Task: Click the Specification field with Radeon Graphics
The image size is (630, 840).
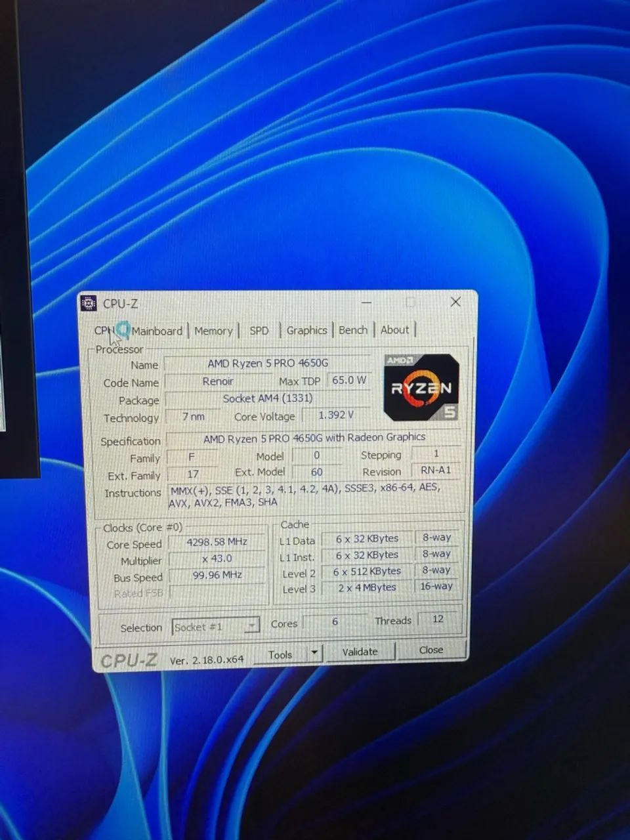Action: 314,438
